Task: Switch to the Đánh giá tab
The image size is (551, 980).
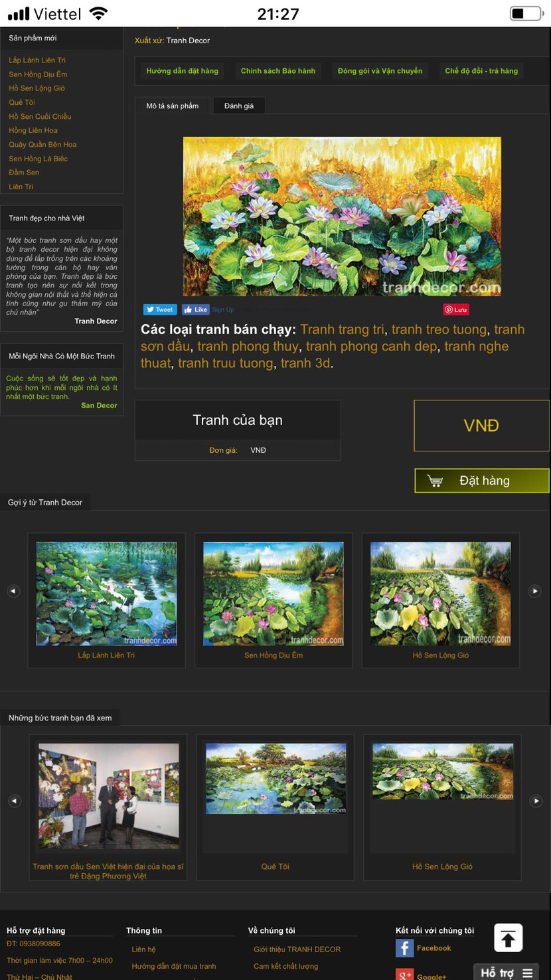Action: coord(239,106)
